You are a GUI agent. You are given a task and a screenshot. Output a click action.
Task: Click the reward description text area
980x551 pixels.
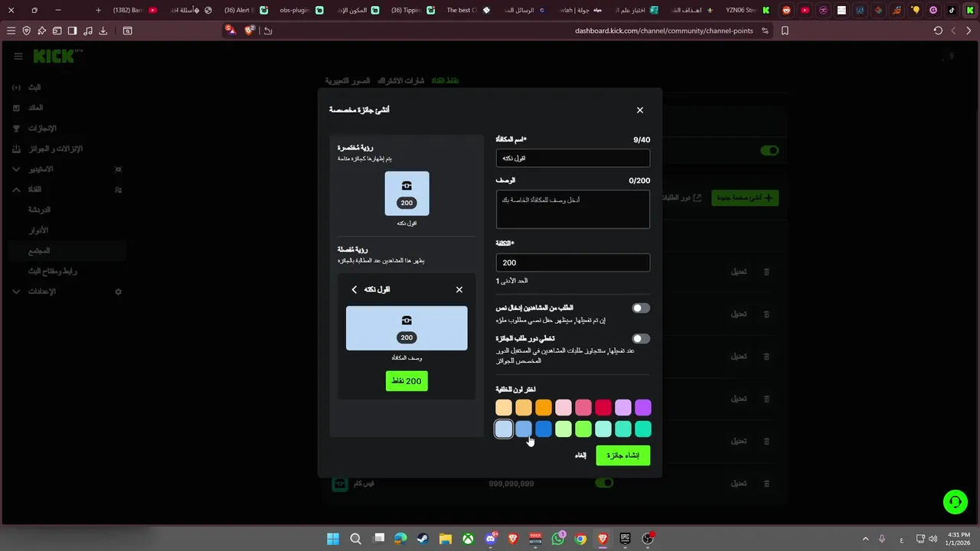(573, 209)
